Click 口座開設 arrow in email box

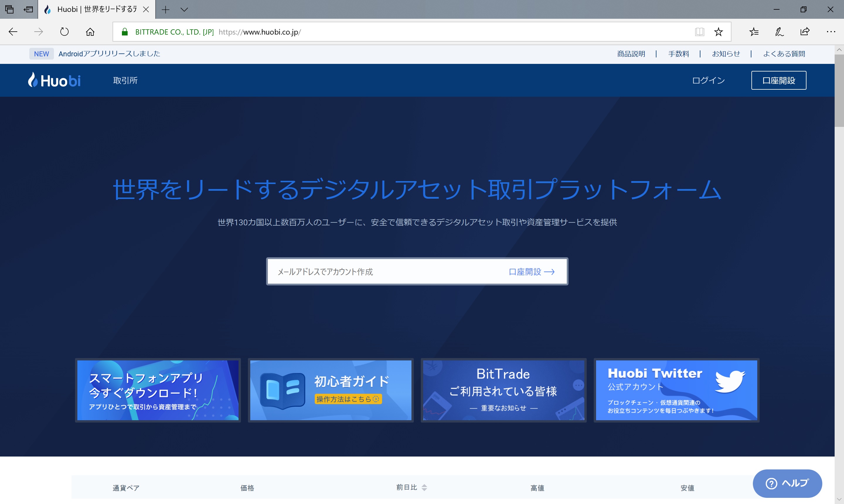coord(532,272)
